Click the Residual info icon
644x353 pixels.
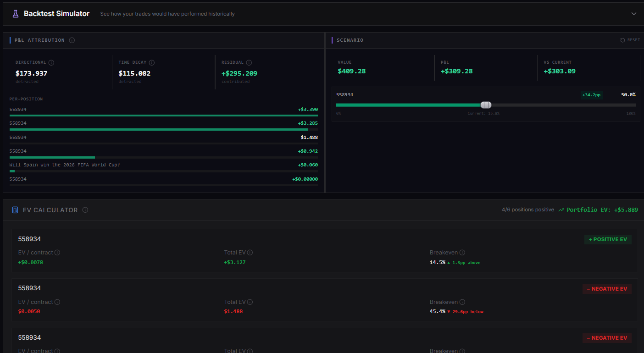(x=249, y=63)
